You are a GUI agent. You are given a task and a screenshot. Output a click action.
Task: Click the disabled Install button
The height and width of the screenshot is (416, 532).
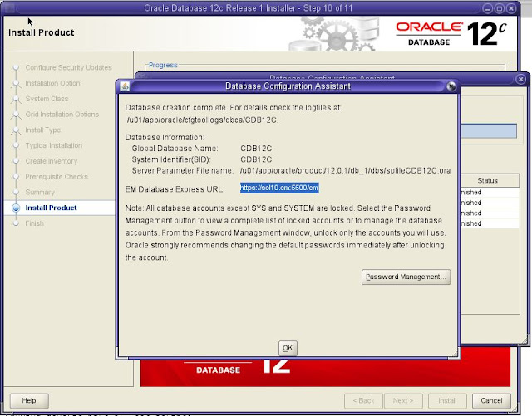pos(447,401)
